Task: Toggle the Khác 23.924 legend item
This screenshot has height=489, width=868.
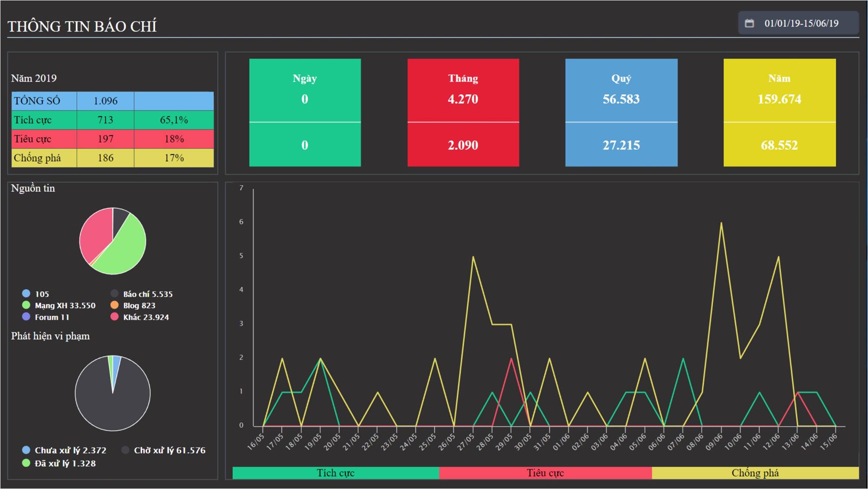Action: pos(145,317)
